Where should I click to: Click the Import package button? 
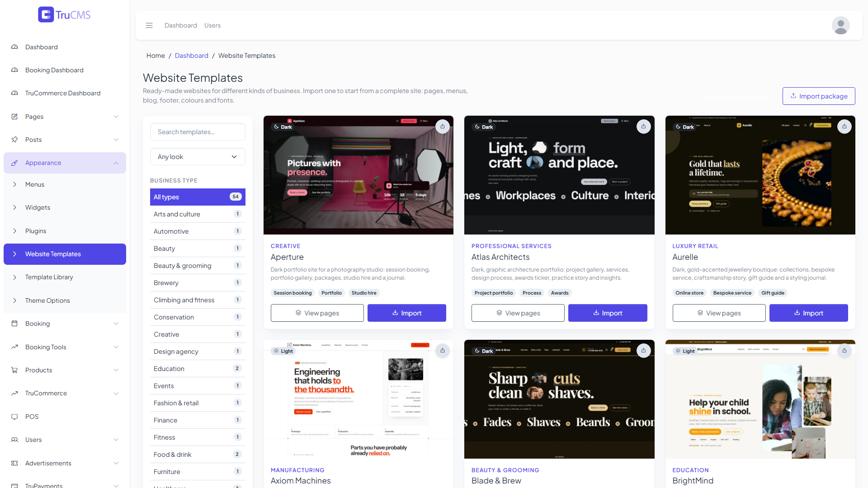(x=819, y=96)
